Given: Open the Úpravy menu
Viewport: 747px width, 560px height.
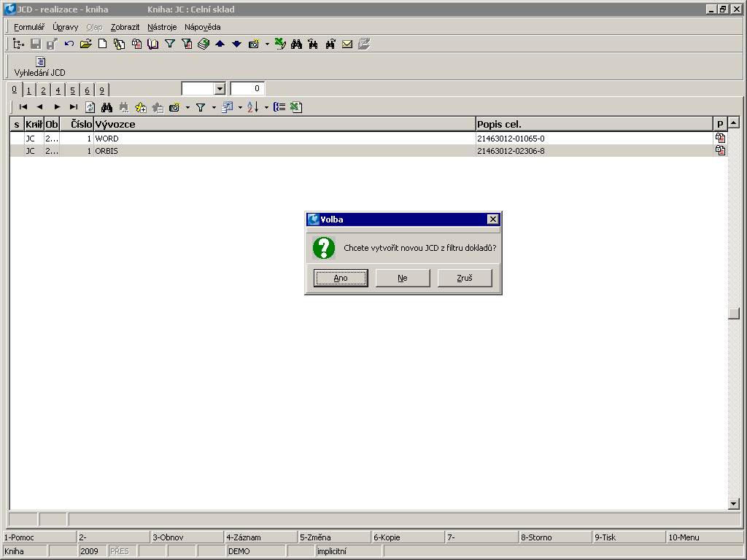Looking at the screenshot, I should (x=65, y=27).
